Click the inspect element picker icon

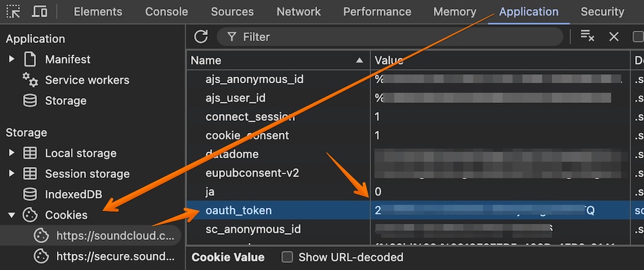(13, 12)
